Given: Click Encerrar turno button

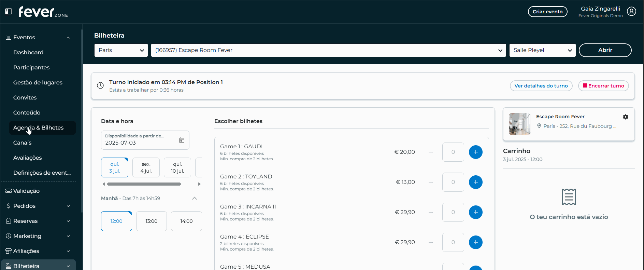Looking at the screenshot, I should 603,86.
